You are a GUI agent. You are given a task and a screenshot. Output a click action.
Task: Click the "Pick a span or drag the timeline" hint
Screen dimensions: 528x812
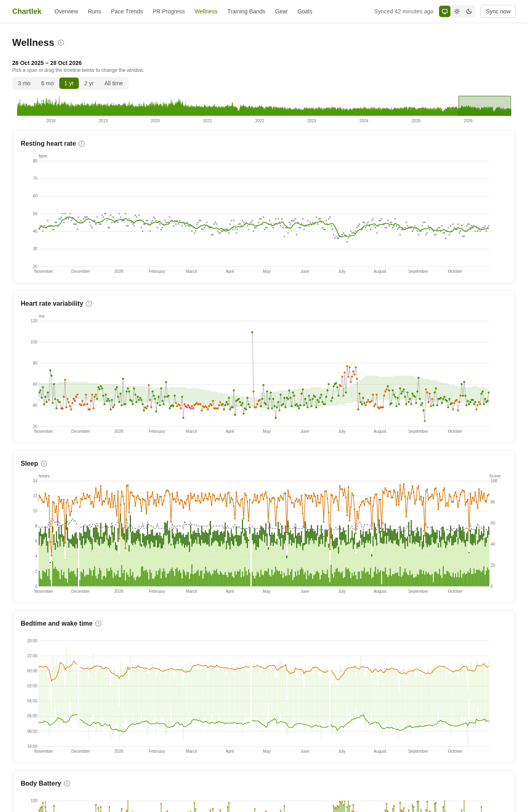point(78,70)
